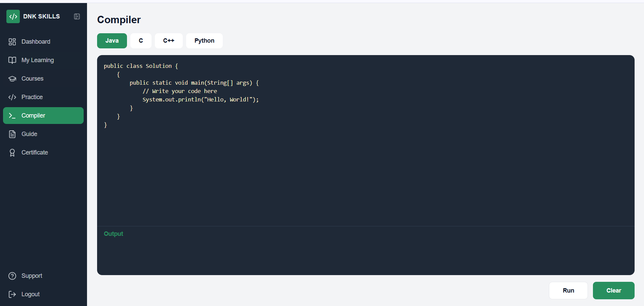
Task: Clear the code editor
Action: pos(613,291)
